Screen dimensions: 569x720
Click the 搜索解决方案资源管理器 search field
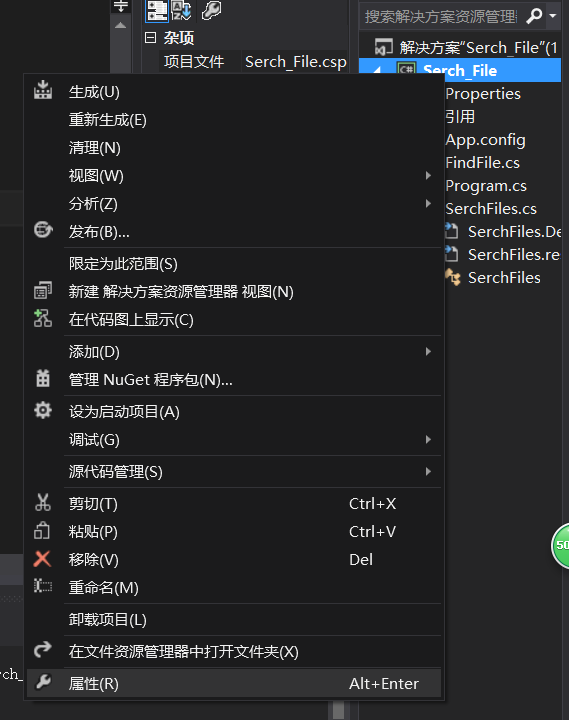(x=441, y=17)
